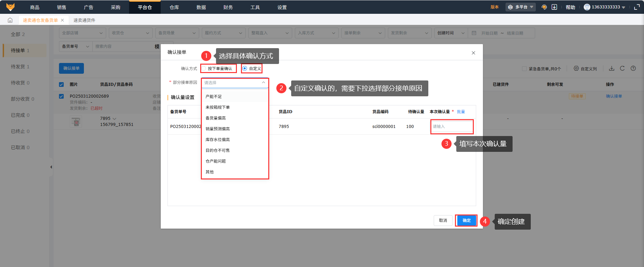Select the 按下单量确认 radio option
This screenshot has width=644, height=267.
coord(204,69)
